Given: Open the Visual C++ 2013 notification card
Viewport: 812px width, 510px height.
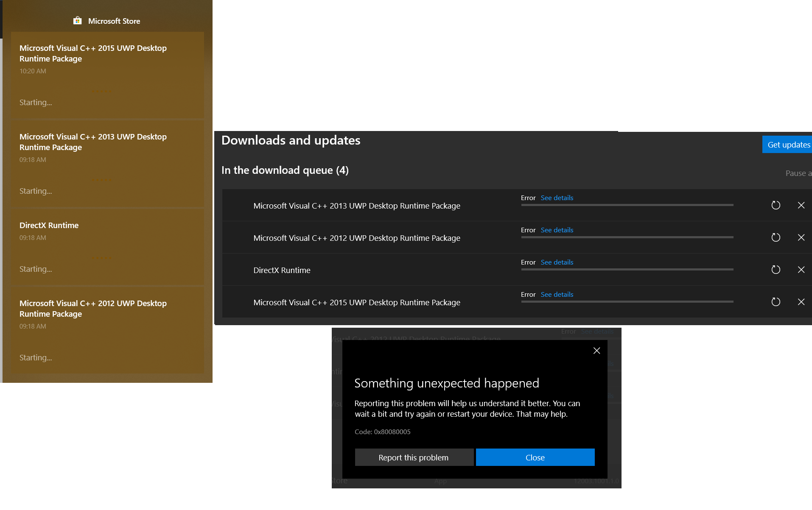Looking at the screenshot, I should pyautogui.click(x=107, y=164).
